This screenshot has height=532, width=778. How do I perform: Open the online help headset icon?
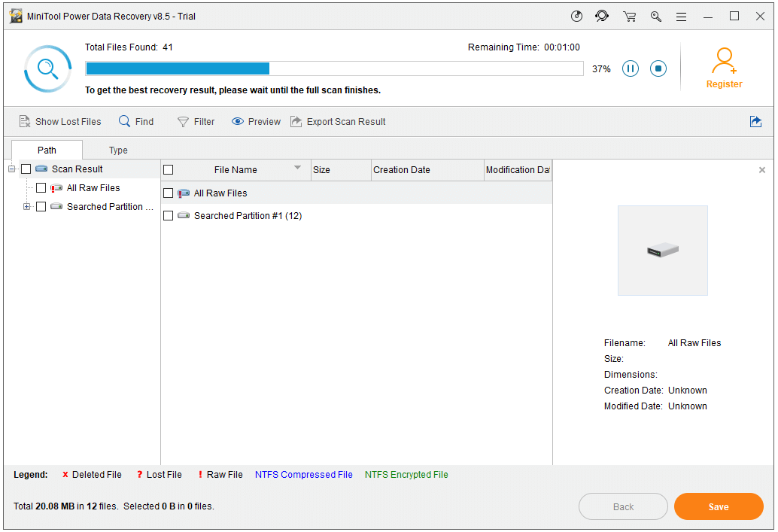[x=603, y=16]
